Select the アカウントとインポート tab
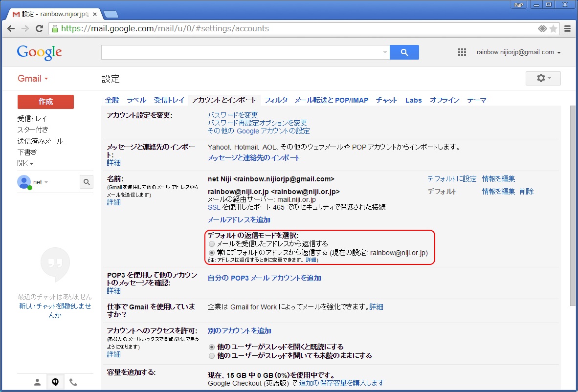 pyautogui.click(x=224, y=100)
